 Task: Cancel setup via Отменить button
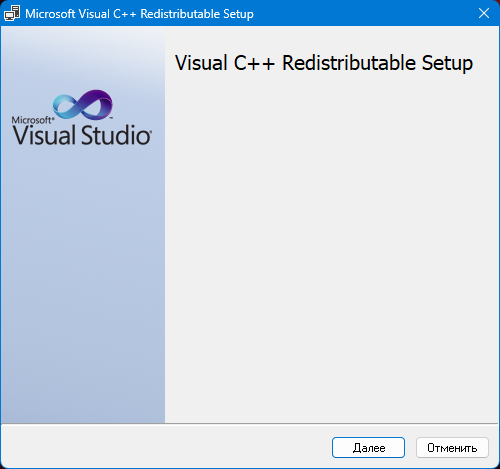click(452, 448)
